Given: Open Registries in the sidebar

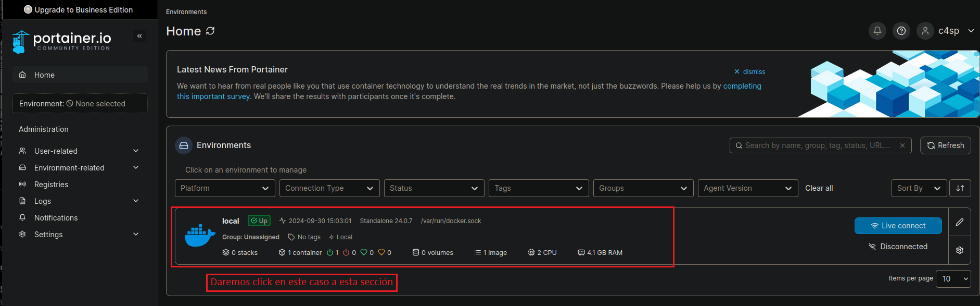Looking at the screenshot, I should 51,185.
